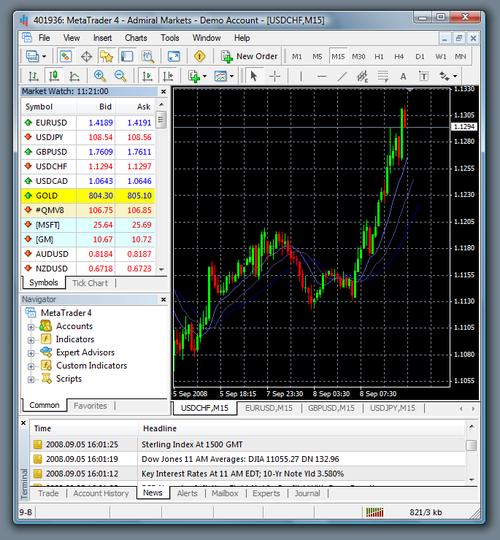Open the New Chart toolbar button

click(36, 56)
